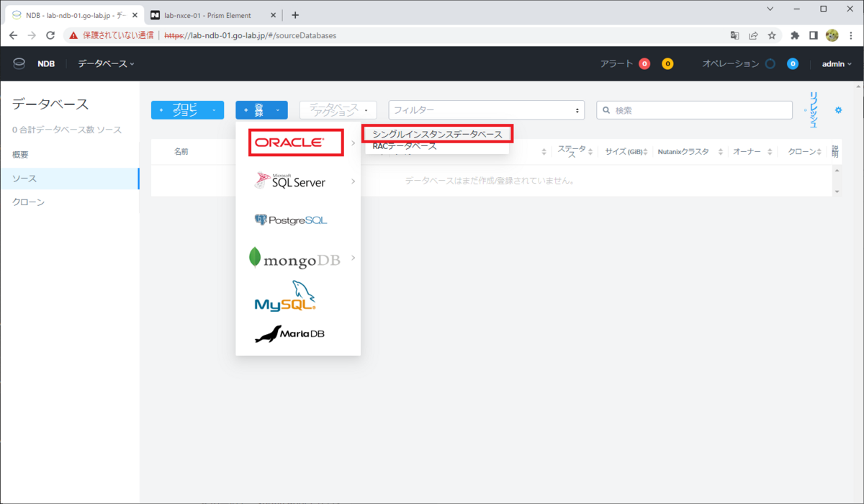Select the MySQL engine logo
The width and height of the screenshot is (864, 504).
pyautogui.click(x=285, y=295)
